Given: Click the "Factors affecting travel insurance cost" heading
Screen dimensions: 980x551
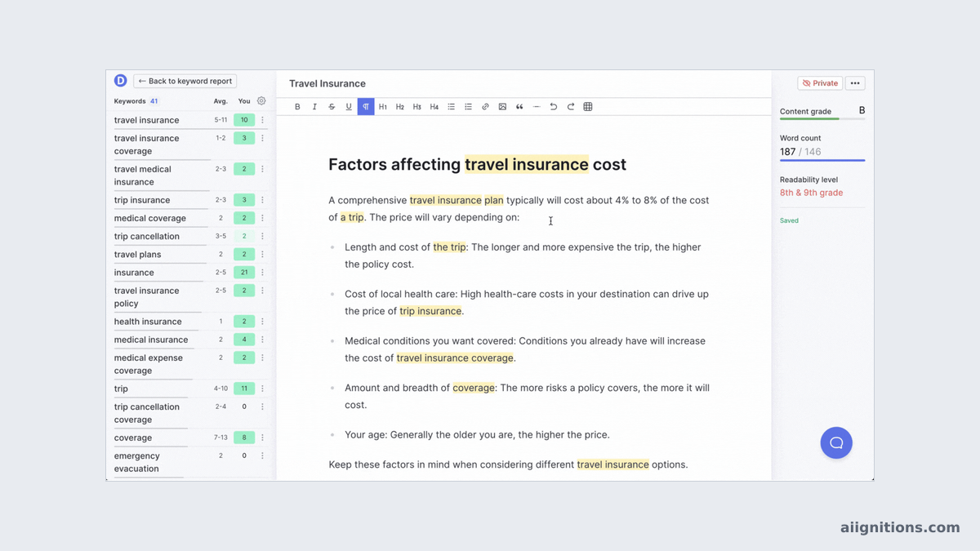Looking at the screenshot, I should click(x=477, y=164).
